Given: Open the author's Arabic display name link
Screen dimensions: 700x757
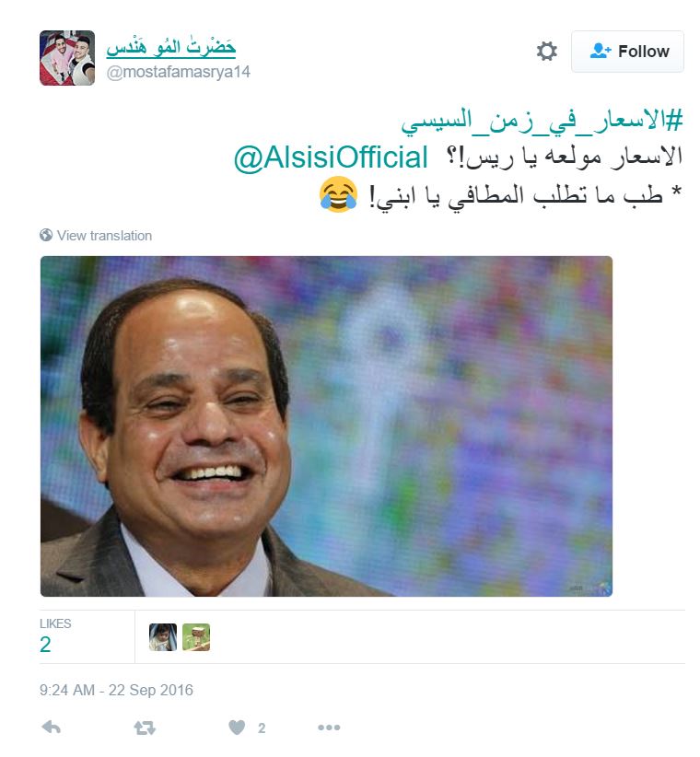Looking at the screenshot, I should coord(171,47).
